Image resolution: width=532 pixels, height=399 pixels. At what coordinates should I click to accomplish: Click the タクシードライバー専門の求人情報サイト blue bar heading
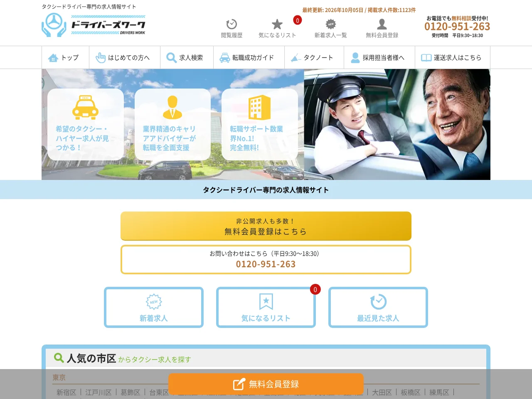[x=266, y=190]
